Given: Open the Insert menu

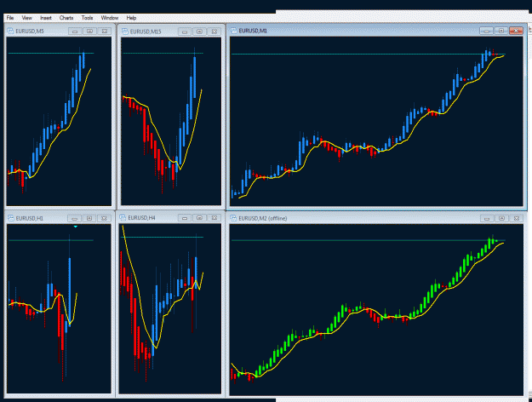Looking at the screenshot, I should (x=46, y=18).
